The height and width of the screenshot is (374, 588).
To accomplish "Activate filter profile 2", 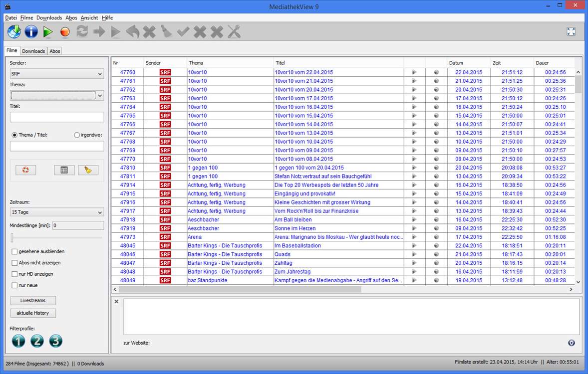I will 37,341.
